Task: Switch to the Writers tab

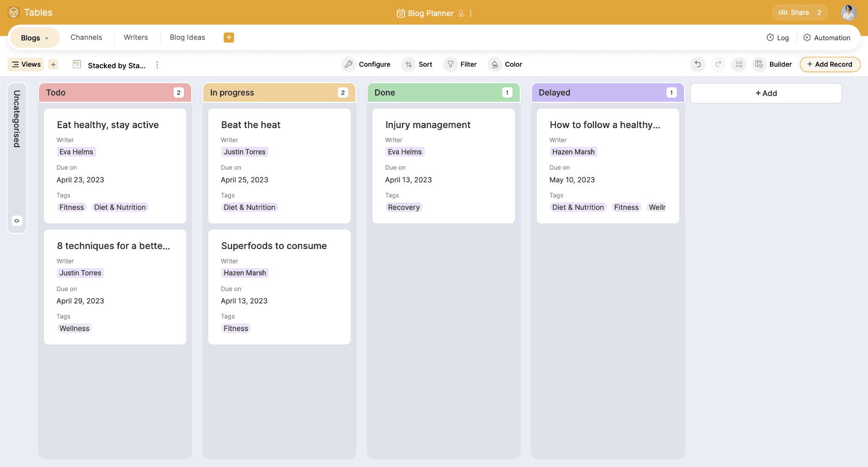Action: coord(136,37)
